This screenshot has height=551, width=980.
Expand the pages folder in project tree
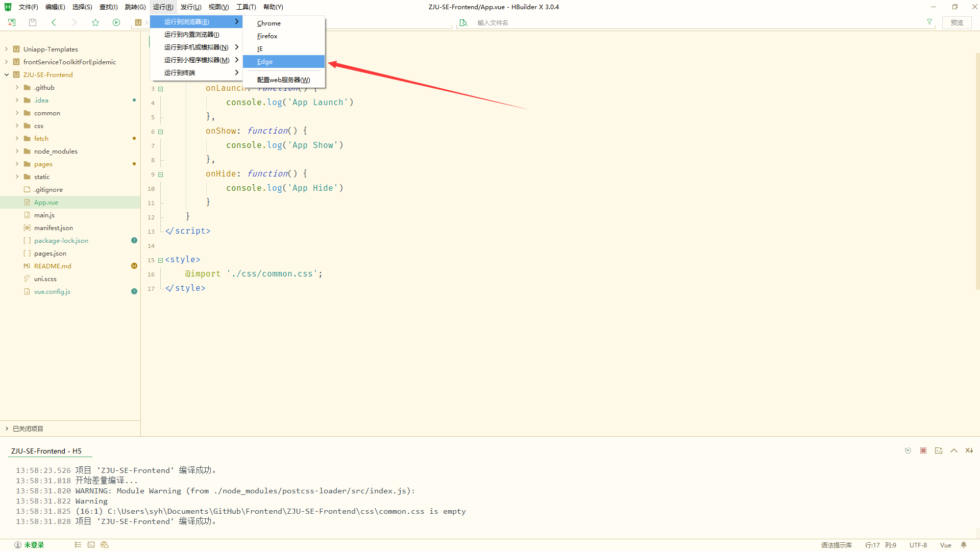(x=17, y=164)
